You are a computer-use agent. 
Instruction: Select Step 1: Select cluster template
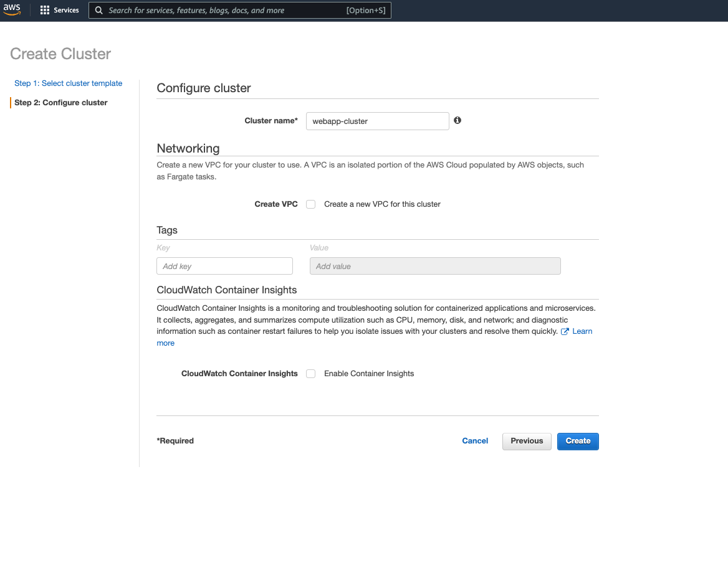pyautogui.click(x=68, y=83)
